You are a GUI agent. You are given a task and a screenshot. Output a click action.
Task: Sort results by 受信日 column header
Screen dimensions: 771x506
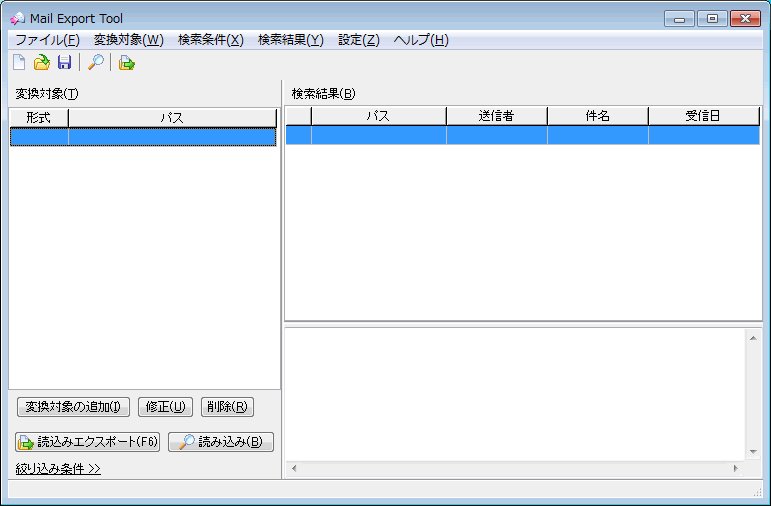click(703, 116)
